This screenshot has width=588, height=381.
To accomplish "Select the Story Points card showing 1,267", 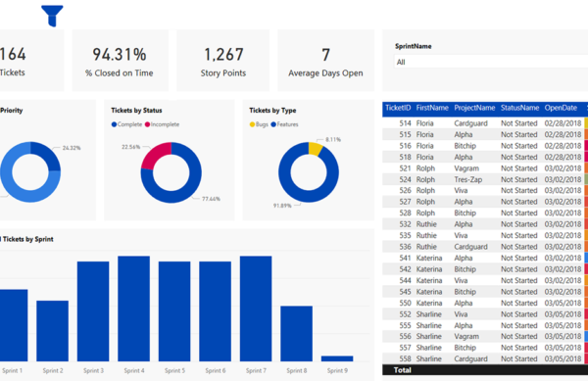I will pyautogui.click(x=223, y=61).
